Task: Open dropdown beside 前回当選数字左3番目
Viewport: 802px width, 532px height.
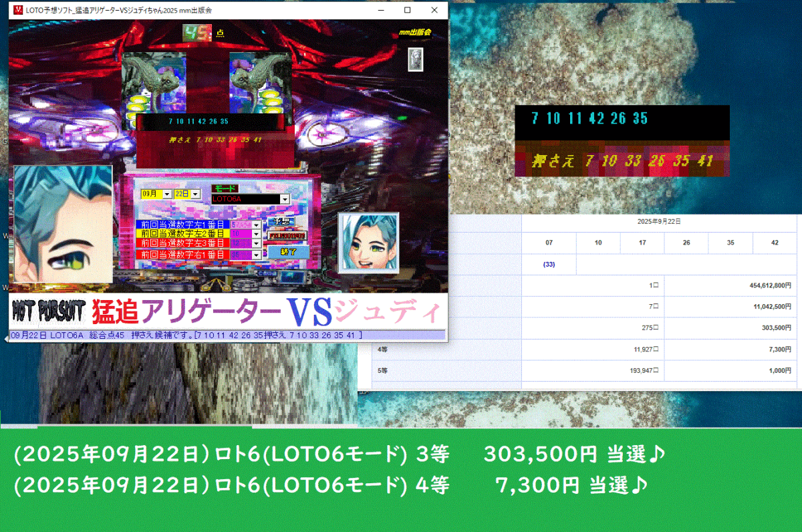Action: [x=257, y=245]
